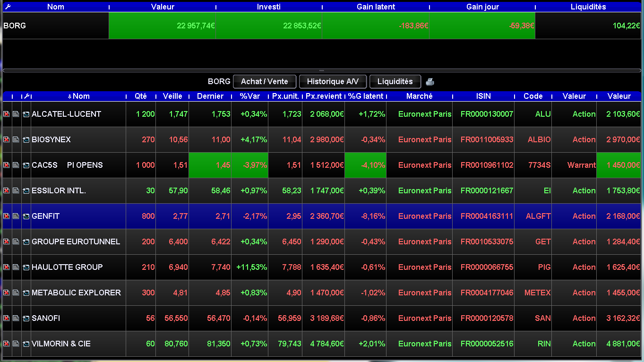Open the chart icon for GENFIT

tap(26, 216)
